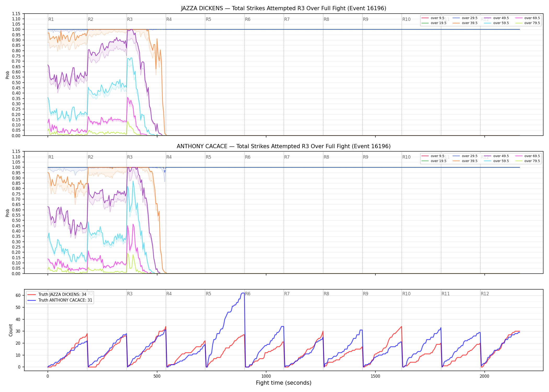Pick 'over 59.5' in Anthony Cacace legend
This screenshot has width=549, height=392.
coord(501,161)
